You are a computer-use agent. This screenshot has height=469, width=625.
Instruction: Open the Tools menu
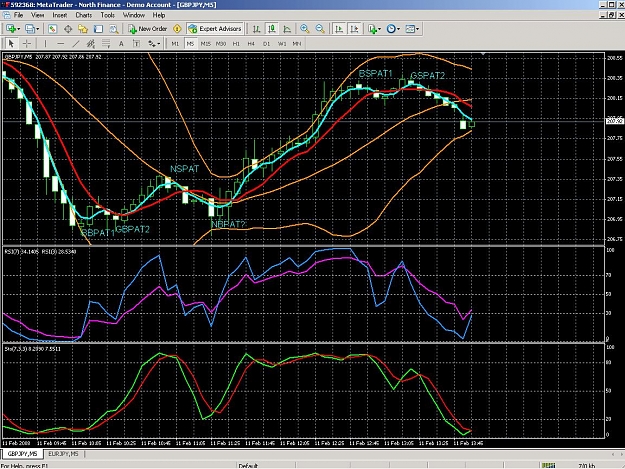click(x=108, y=15)
